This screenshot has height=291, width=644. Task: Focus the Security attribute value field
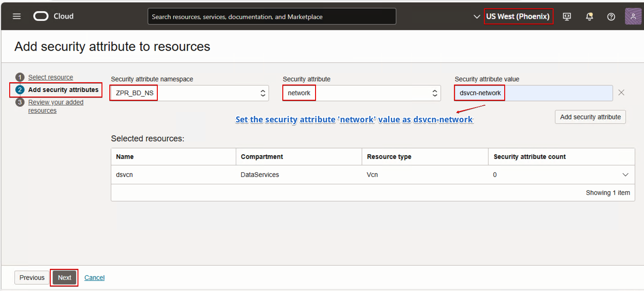tap(558, 93)
